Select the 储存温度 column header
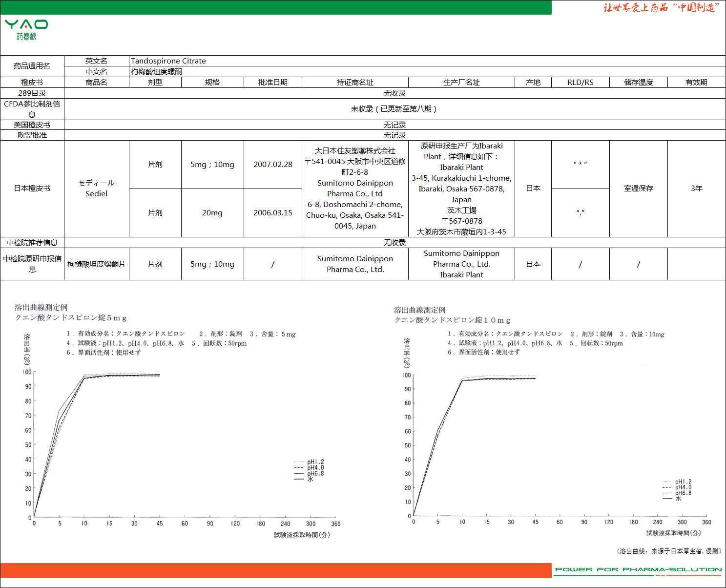The width and height of the screenshot is (726, 588). point(639,83)
